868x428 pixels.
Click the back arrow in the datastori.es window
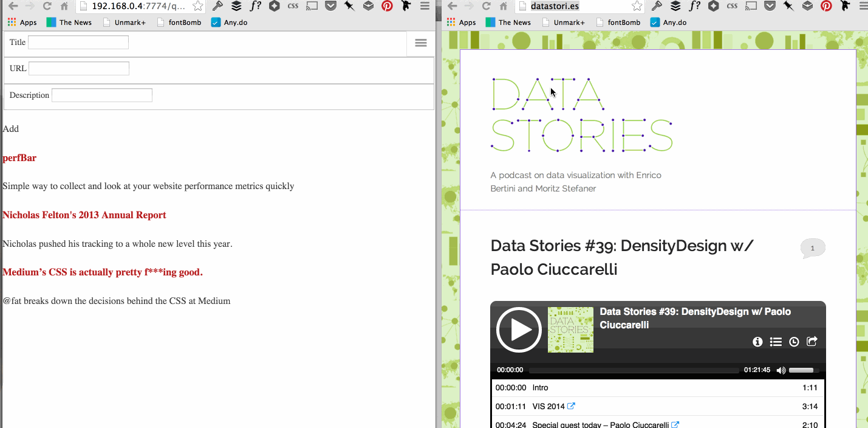click(452, 7)
